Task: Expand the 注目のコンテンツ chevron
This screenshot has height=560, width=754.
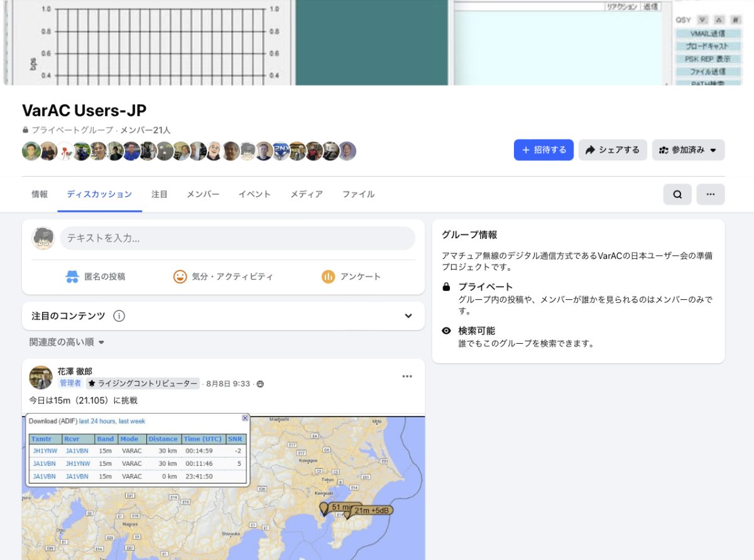Action: coord(408,316)
